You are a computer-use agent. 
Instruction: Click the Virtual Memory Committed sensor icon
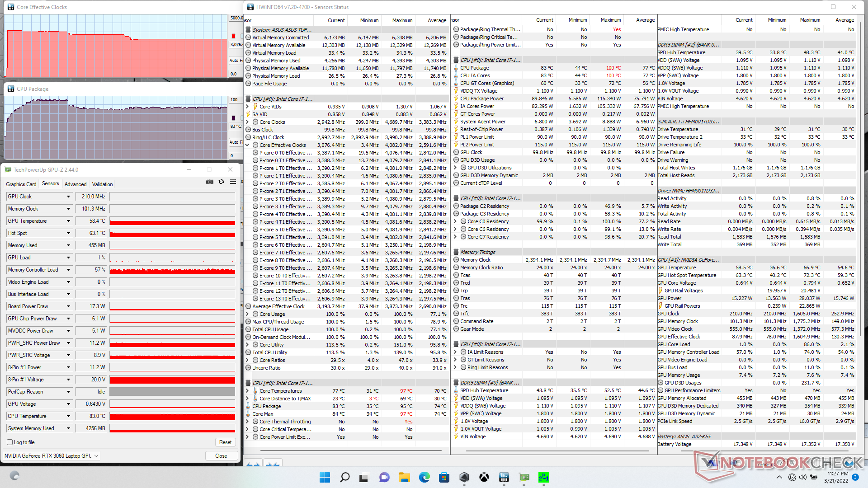click(248, 38)
